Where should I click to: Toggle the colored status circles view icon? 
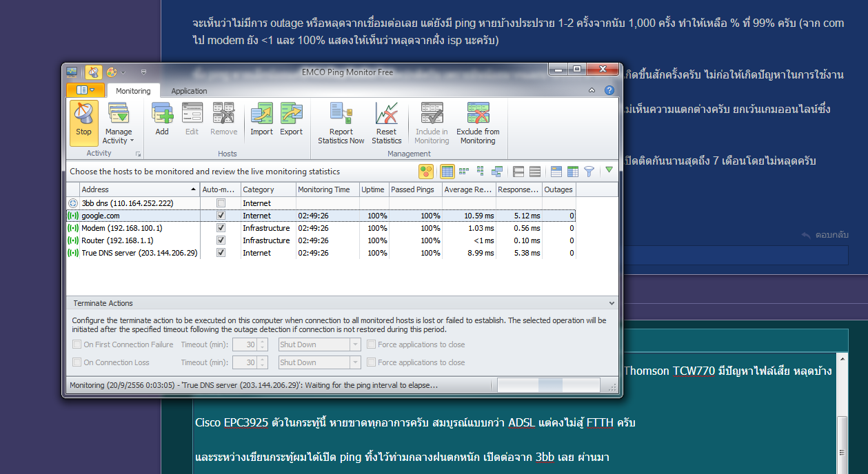[x=427, y=171]
